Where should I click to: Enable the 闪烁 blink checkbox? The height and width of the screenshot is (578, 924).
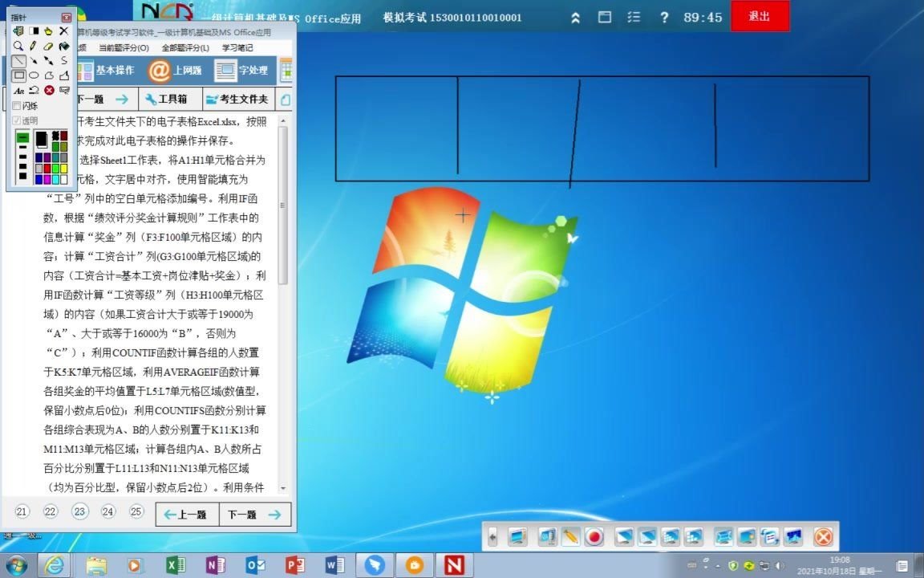(17, 105)
